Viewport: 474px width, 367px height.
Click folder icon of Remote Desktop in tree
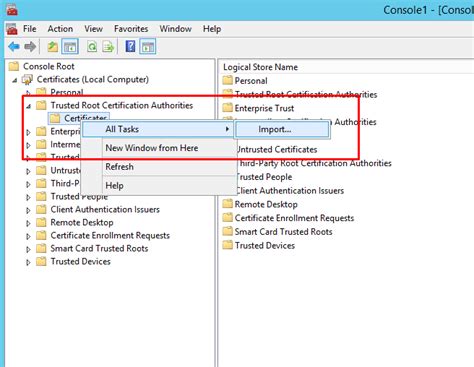tap(41, 222)
